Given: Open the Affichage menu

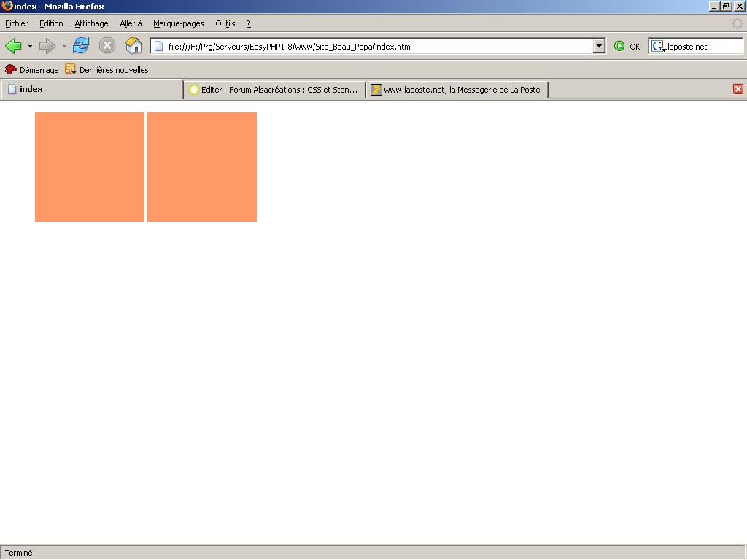Looking at the screenshot, I should click(x=91, y=23).
